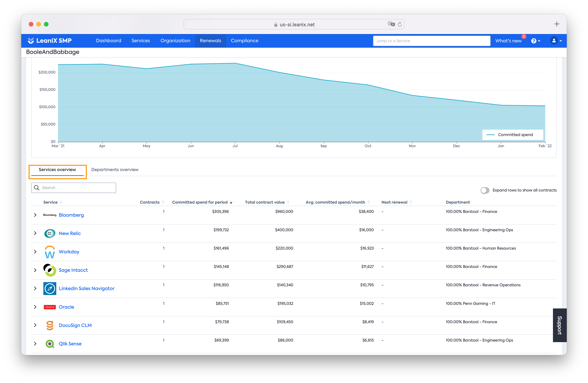588x383 pixels.
Task: Click the browser translate icon
Action: click(391, 24)
